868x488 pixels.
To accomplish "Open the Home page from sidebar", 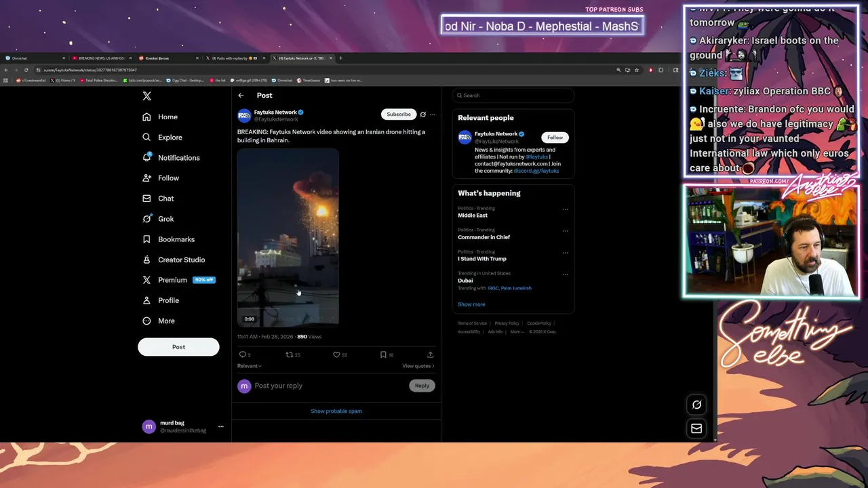I will pyautogui.click(x=160, y=117).
